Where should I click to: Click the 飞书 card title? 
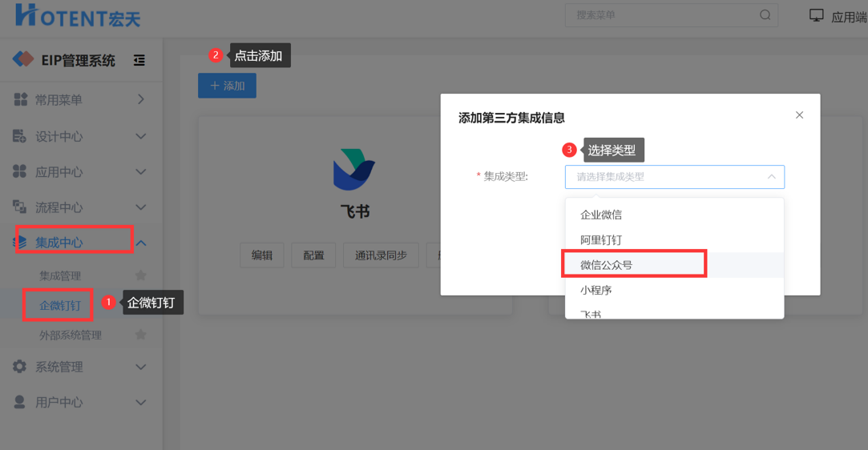coord(355,211)
